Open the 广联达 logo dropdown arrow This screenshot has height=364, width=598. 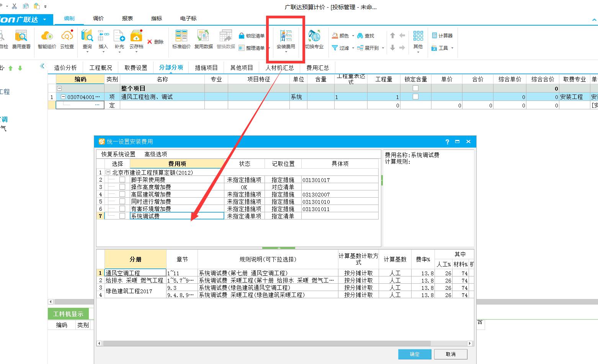pyautogui.click(x=44, y=19)
